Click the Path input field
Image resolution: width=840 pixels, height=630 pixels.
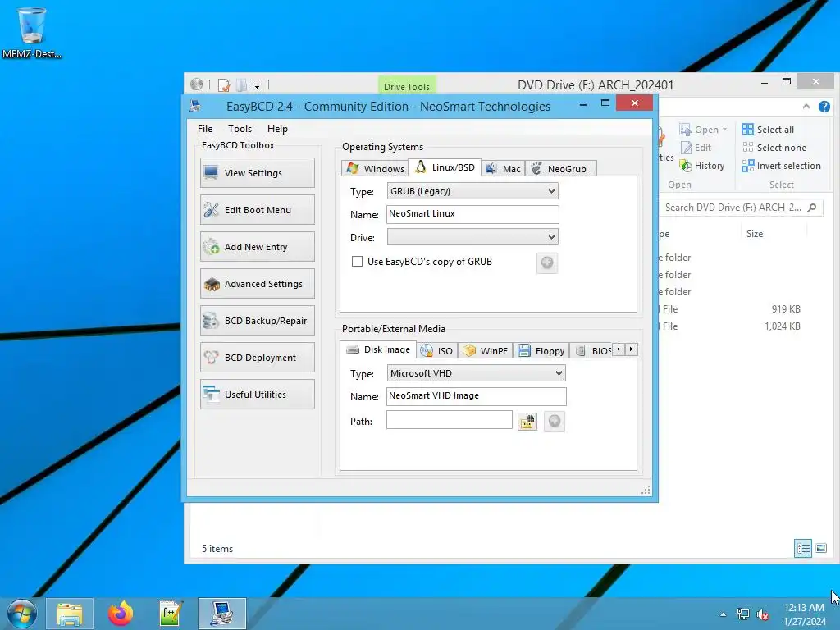point(449,420)
